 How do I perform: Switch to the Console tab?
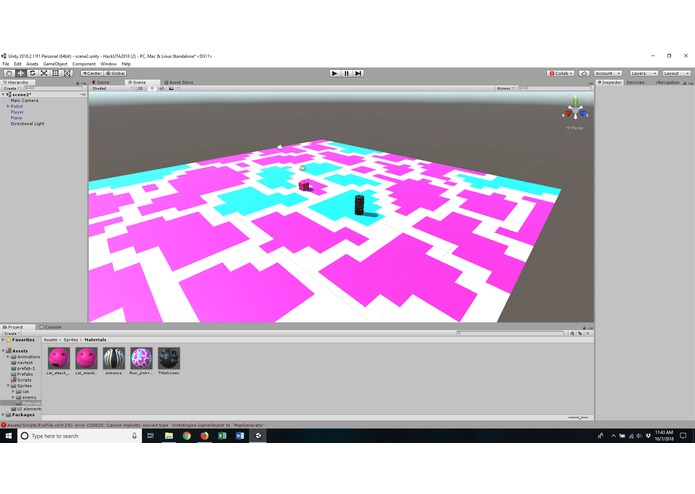(51, 327)
